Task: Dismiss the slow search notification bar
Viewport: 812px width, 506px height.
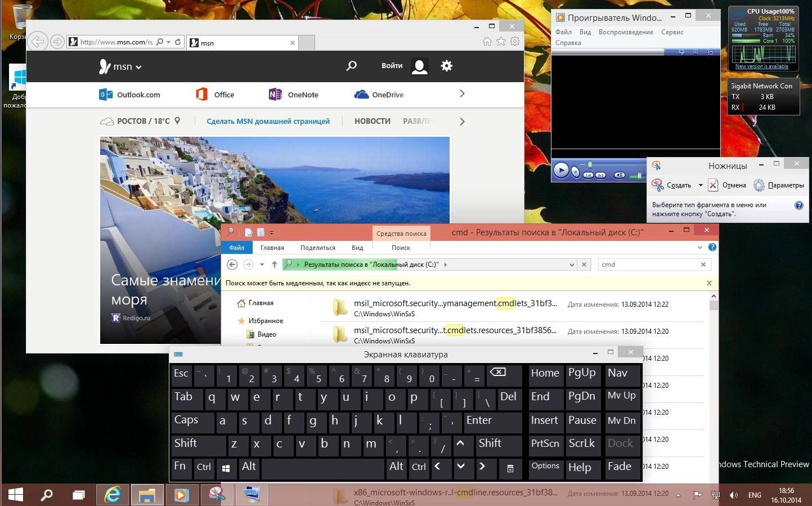Action: pos(709,283)
